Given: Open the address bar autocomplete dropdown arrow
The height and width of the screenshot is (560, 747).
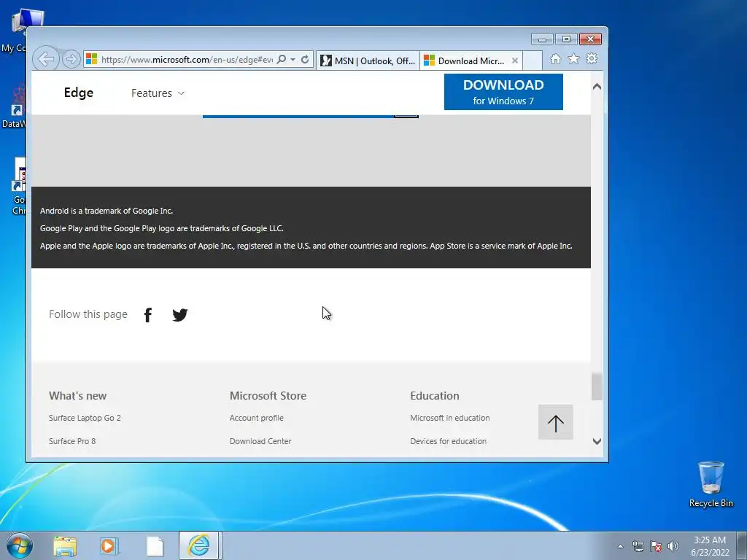Looking at the screenshot, I should 293,60.
